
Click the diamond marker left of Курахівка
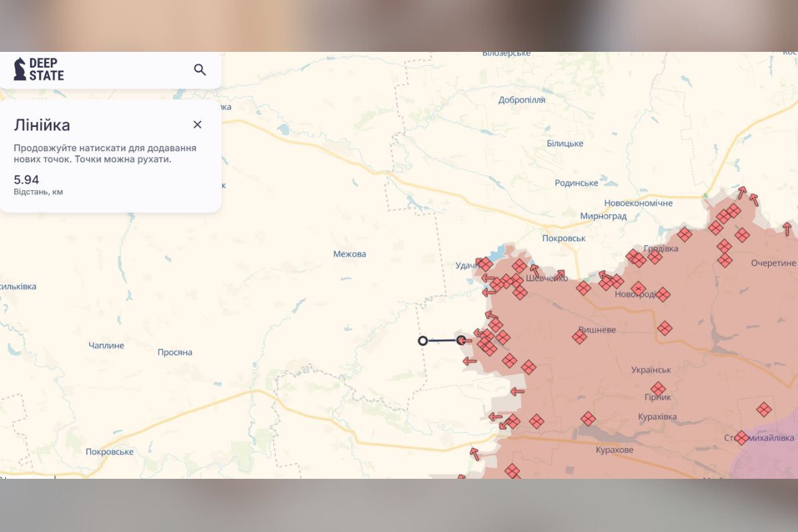coord(588,418)
